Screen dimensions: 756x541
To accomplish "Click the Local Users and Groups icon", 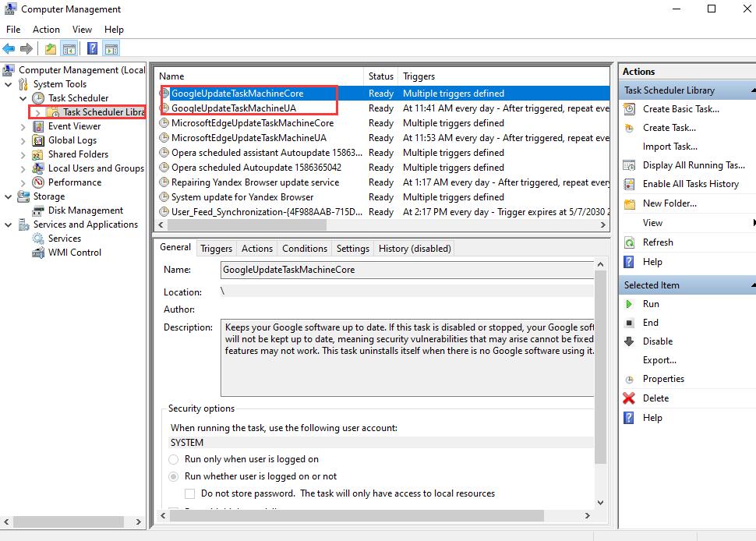I will tap(38, 168).
